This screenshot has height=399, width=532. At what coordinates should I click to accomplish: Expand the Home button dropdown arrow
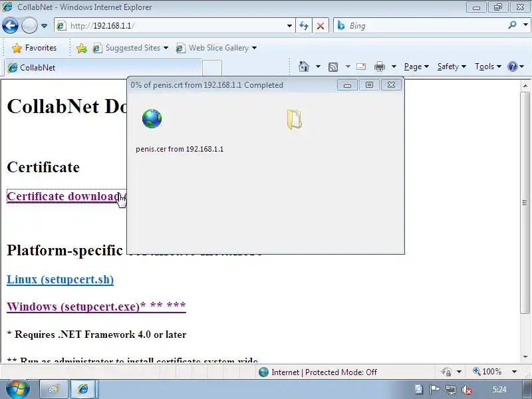(x=318, y=66)
